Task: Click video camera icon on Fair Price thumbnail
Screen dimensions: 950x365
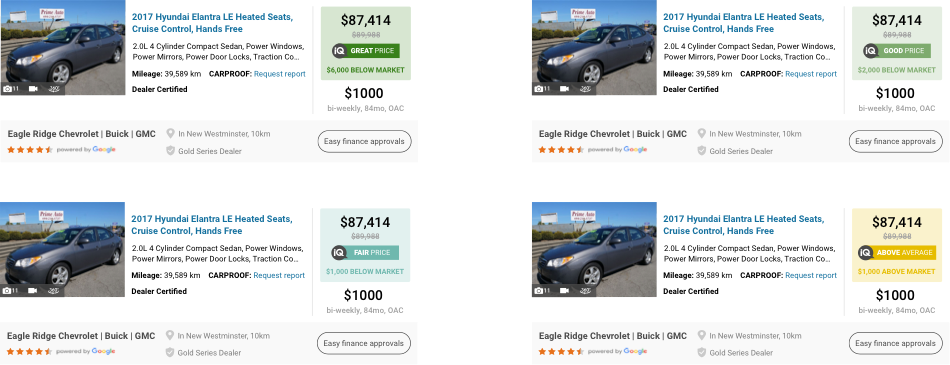Action: pyautogui.click(x=33, y=291)
